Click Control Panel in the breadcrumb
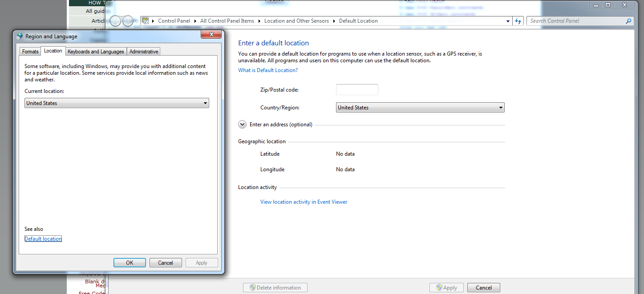This screenshot has height=294, width=644. [x=174, y=21]
